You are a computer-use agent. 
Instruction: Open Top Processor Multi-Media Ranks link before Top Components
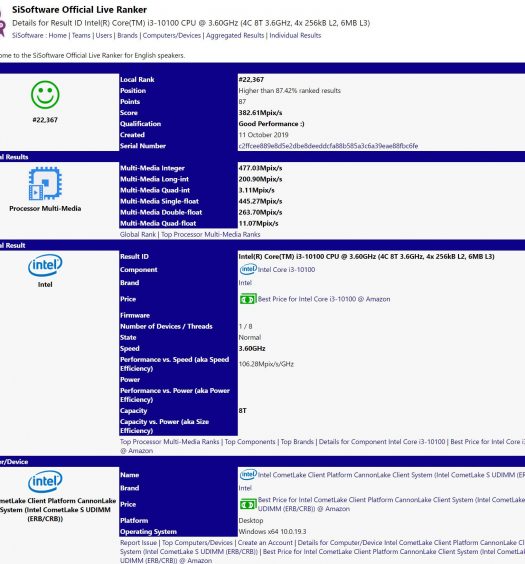pyautogui.click(x=169, y=441)
